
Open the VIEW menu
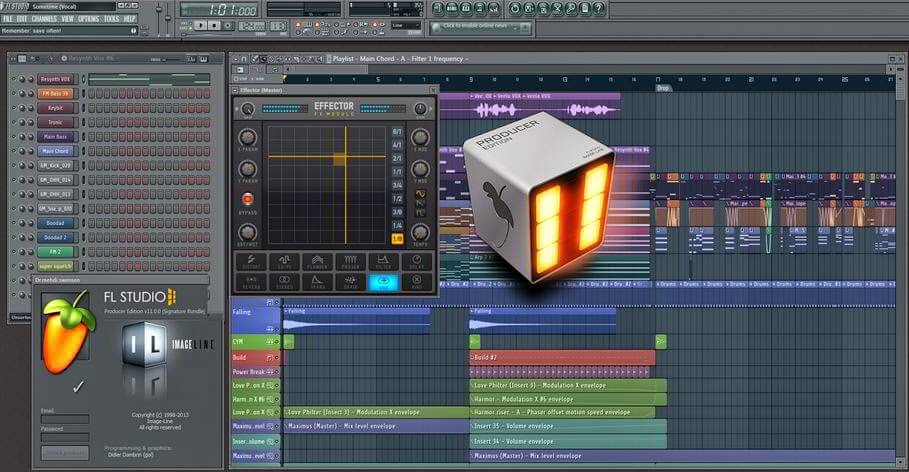tap(68, 19)
